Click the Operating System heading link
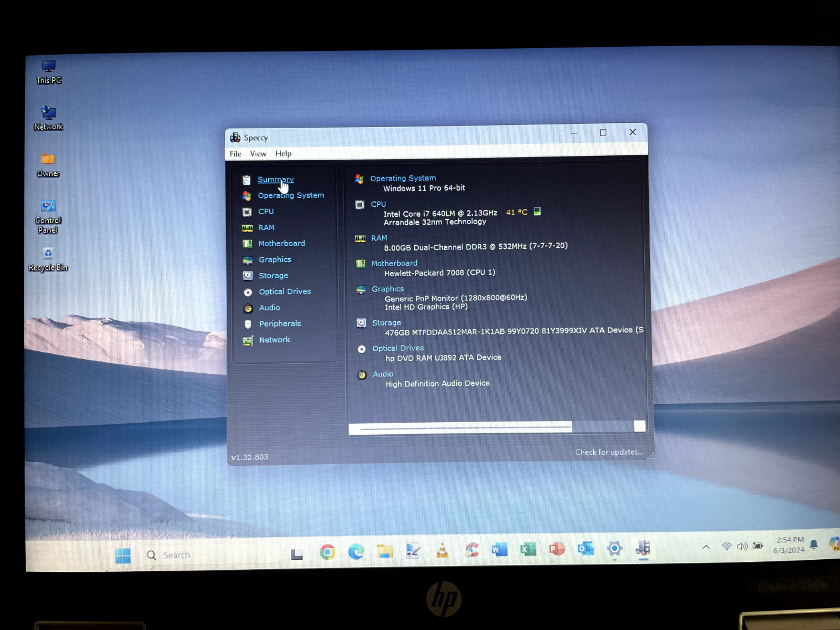 pos(403,178)
